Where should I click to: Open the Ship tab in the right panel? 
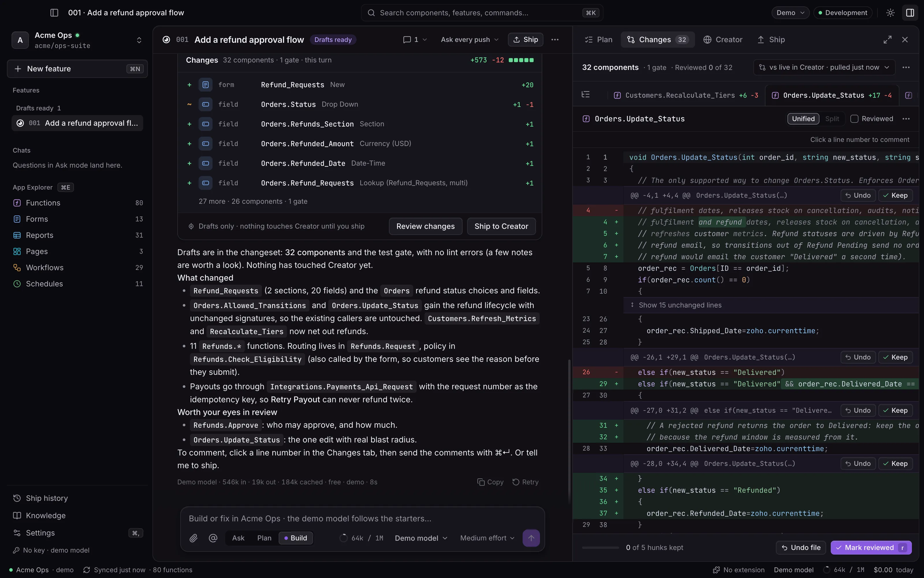(771, 39)
